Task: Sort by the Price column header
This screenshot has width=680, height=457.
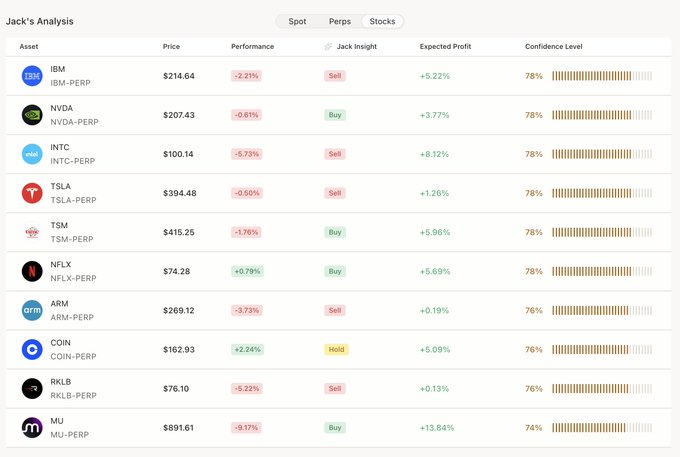Action: pyautogui.click(x=171, y=46)
